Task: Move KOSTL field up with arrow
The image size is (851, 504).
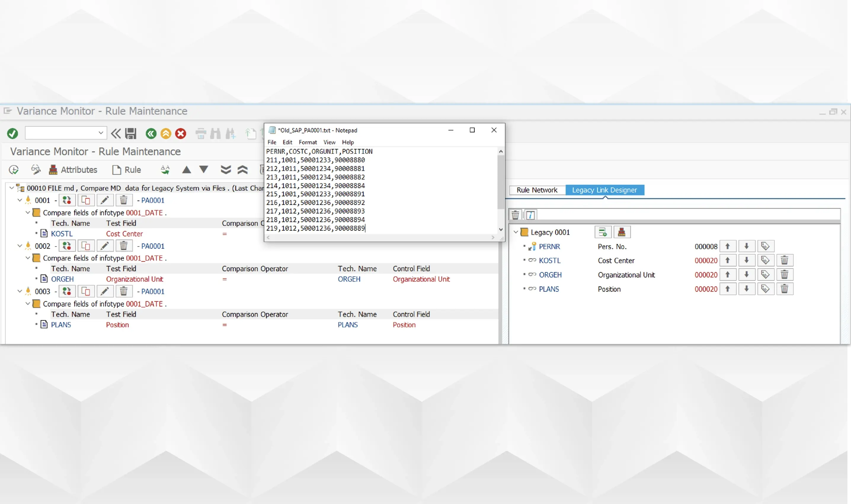Action: [728, 261]
